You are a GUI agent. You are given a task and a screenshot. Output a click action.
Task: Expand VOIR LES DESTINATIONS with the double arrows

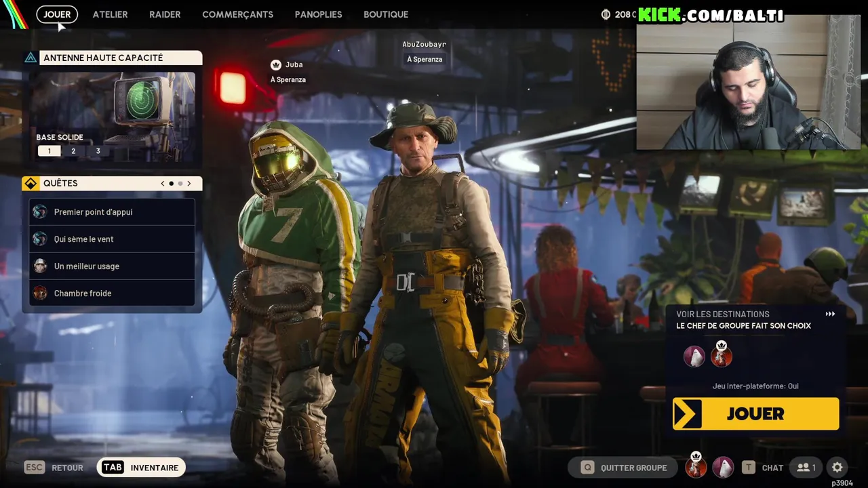coord(830,314)
